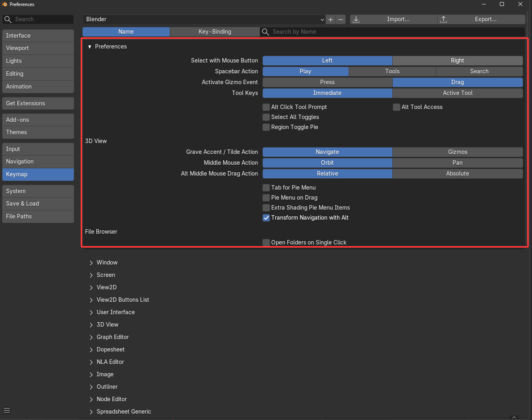Click the Blender logo in the title bar
This screenshot has width=532, height=420.
pyautogui.click(x=4, y=4)
